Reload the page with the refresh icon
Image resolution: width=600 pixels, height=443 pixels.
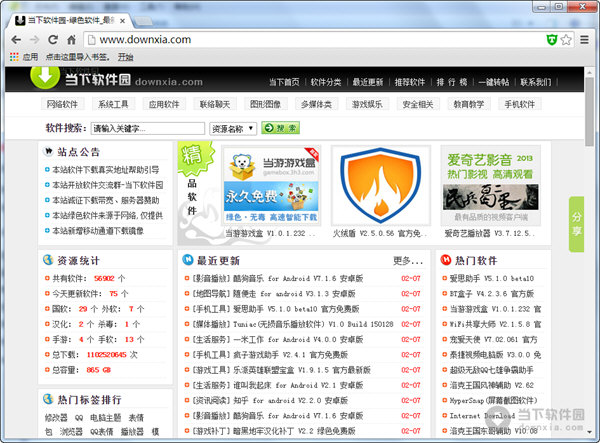53,39
